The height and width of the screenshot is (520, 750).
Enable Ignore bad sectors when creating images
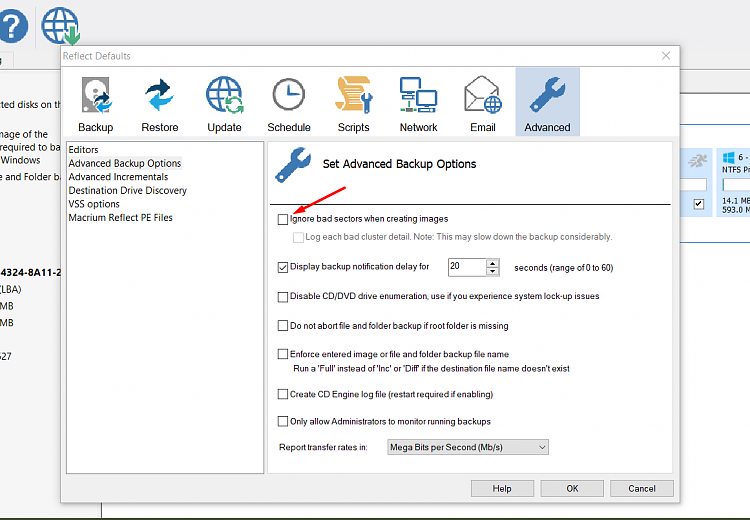pyautogui.click(x=283, y=219)
